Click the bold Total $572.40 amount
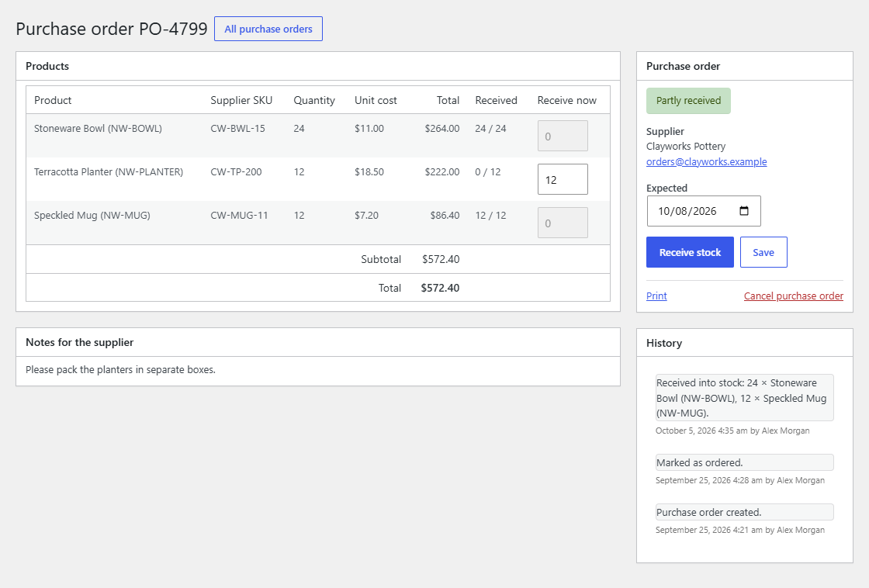Screen dimensions: 869x588 [440, 288]
